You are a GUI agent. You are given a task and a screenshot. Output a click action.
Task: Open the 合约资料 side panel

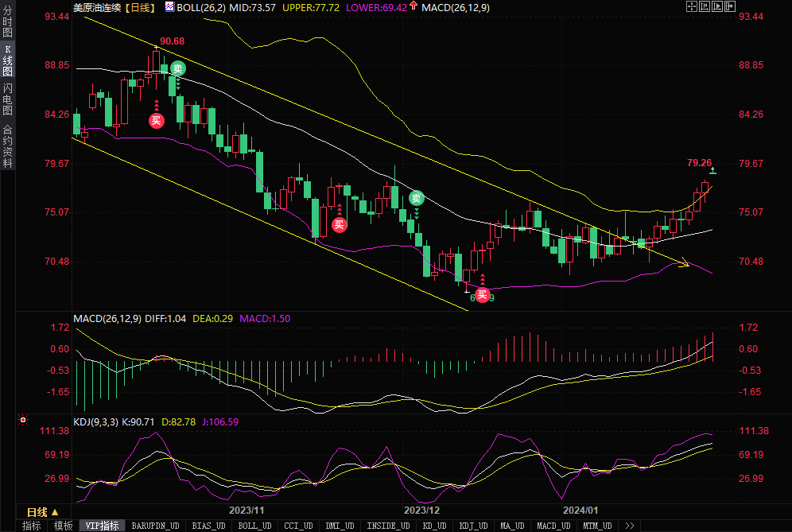7,146
